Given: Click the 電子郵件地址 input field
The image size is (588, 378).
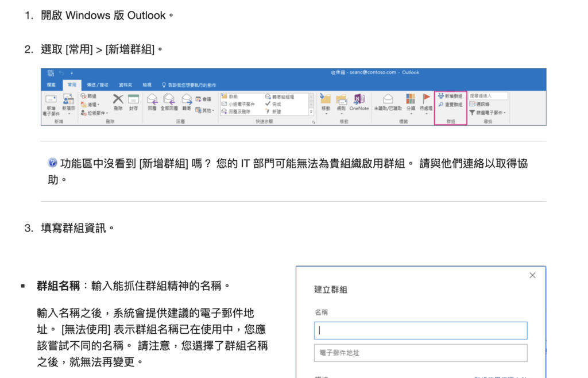Looking at the screenshot, I should pyautogui.click(x=420, y=353).
